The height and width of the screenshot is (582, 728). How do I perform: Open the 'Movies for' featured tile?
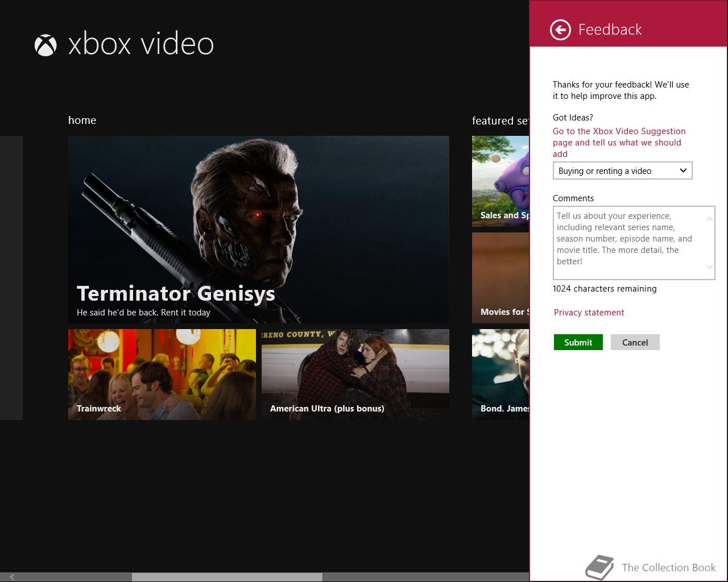tap(500, 278)
